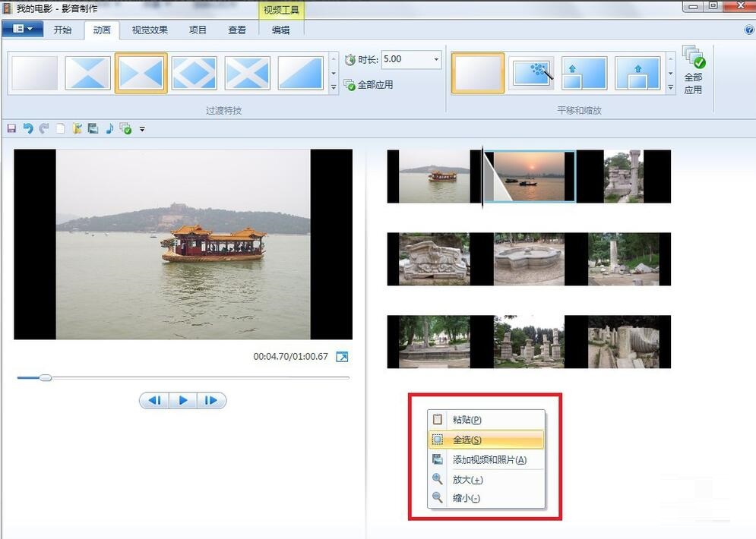Select third pan-zoom effect with up arrow

tap(584, 73)
